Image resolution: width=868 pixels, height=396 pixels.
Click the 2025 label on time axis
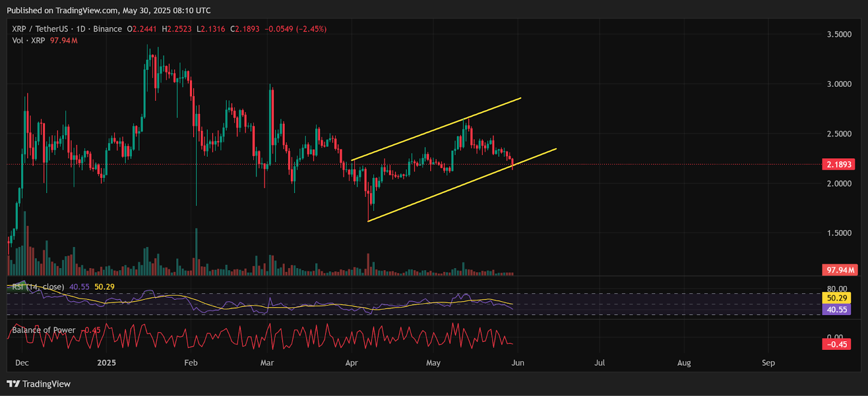coord(106,363)
